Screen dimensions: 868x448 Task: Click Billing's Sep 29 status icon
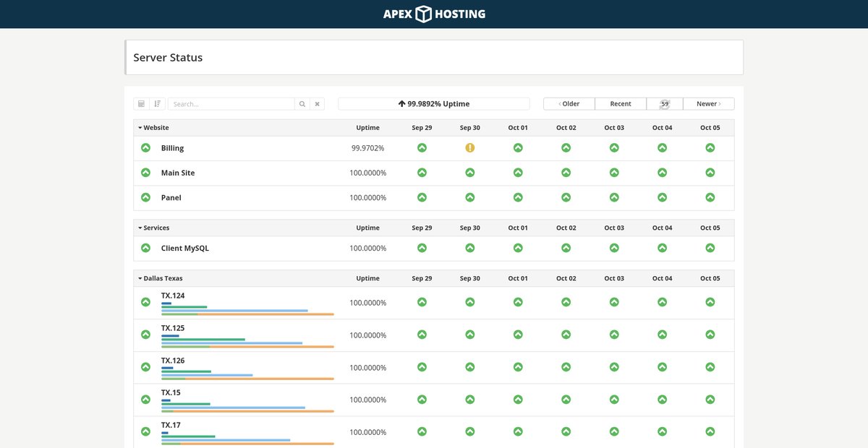(422, 148)
